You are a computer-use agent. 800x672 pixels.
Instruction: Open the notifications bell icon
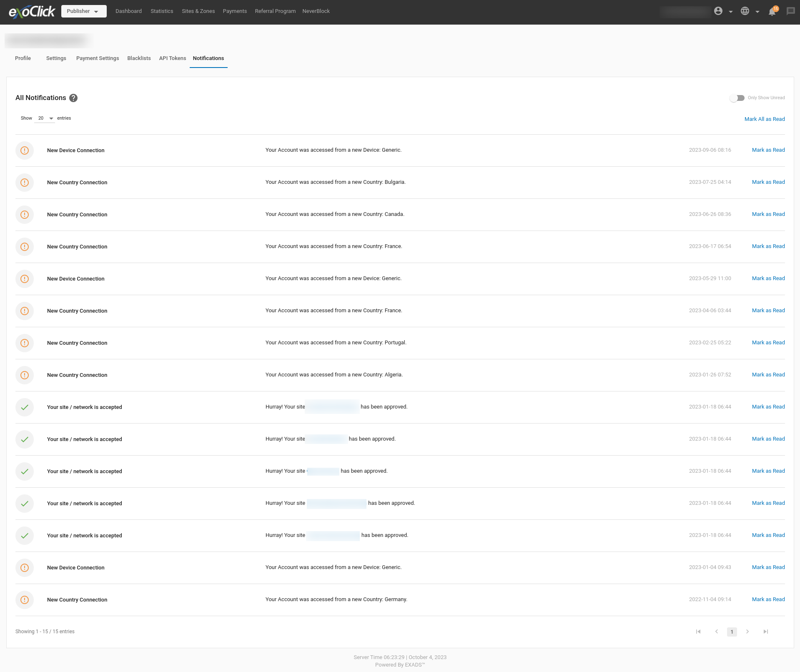point(772,11)
